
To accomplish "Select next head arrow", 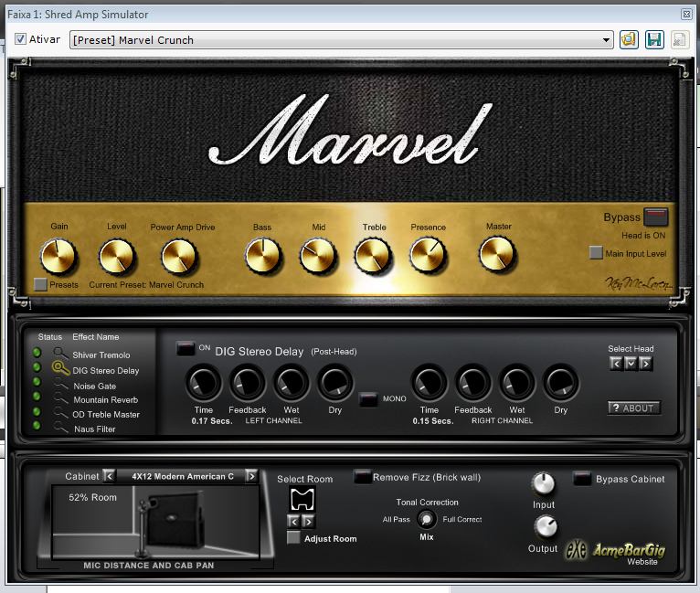I will 645,364.
